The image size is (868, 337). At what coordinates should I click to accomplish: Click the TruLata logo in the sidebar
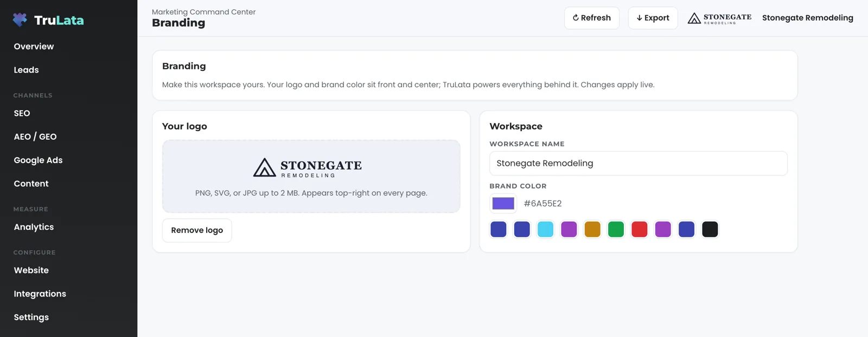48,20
